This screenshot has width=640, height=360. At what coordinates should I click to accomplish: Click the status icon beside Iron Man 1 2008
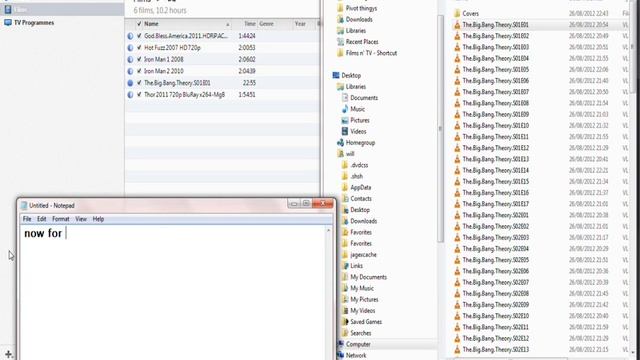click(x=130, y=60)
